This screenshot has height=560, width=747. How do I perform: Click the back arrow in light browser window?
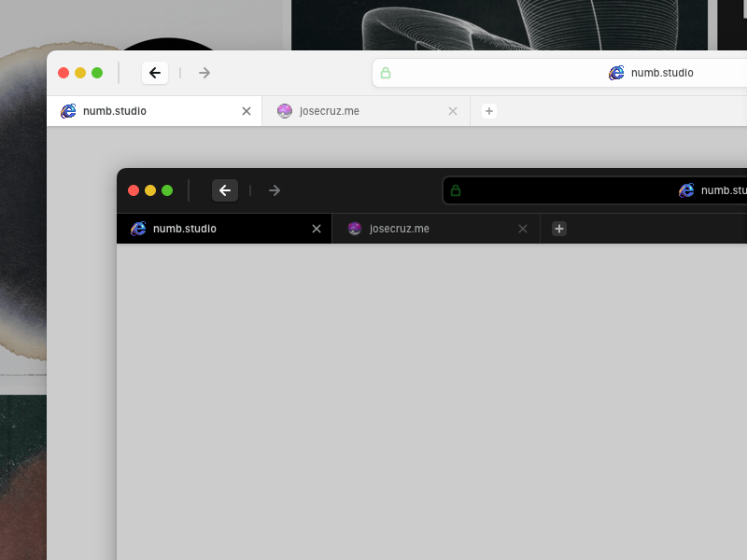point(155,73)
